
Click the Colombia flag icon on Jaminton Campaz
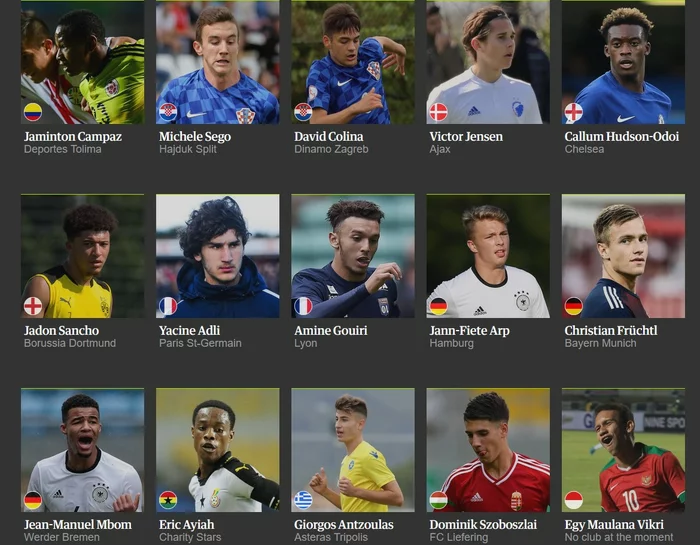[x=33, y=112]
